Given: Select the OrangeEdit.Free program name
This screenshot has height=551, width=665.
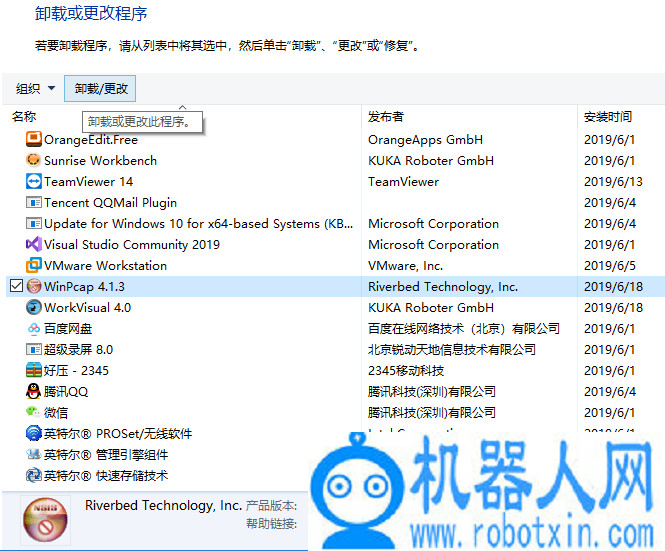Looking at the screenshot, I should coord(91,140).
